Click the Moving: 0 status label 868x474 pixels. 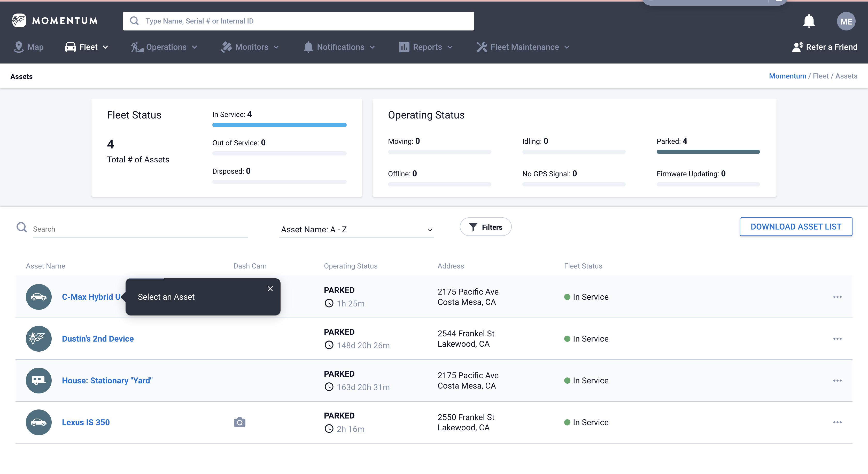click(404, 141)
